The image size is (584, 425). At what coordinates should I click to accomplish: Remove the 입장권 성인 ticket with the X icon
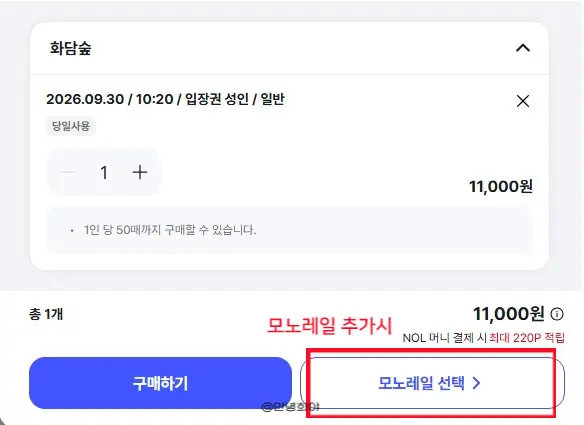[523, 101]
